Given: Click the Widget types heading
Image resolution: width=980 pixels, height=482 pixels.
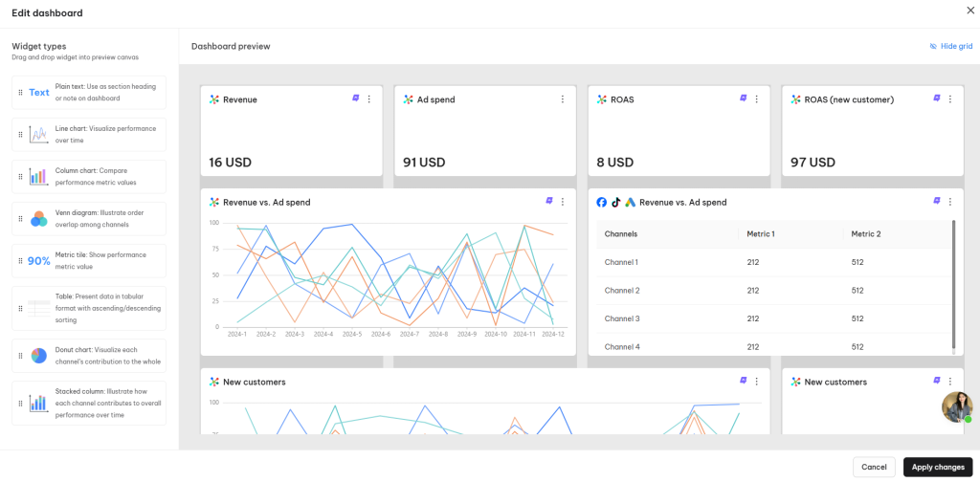Looking at the screenshot, I should pyautogui.click(x=38, y=46).
